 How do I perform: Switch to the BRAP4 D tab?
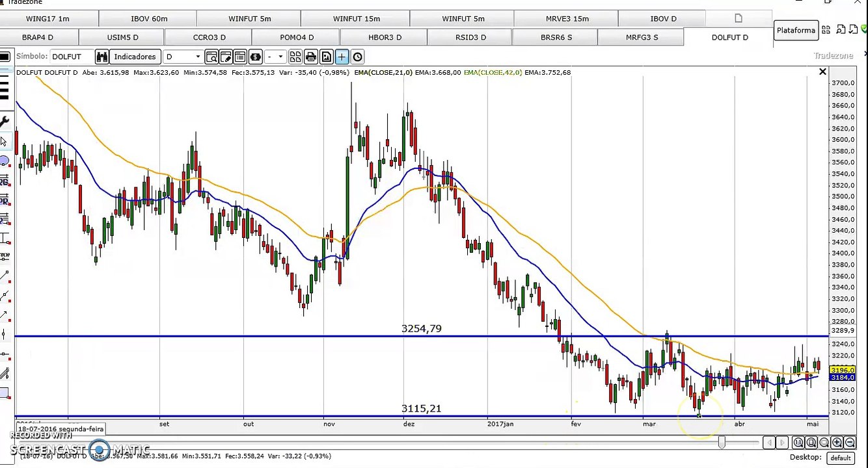[38, 37]
